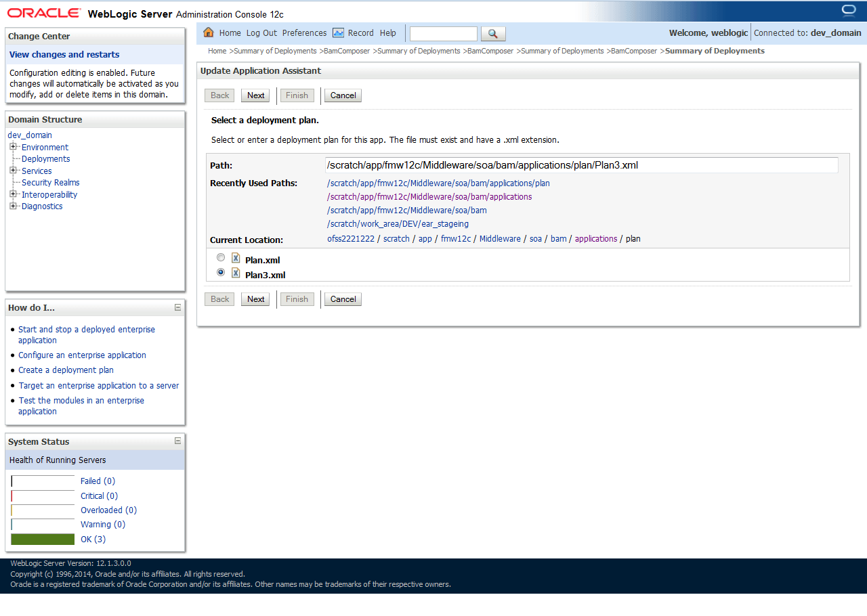Select the Plan3.xml radio button
The height and width of the screenshot is (616, 867).
coord(221,273)
